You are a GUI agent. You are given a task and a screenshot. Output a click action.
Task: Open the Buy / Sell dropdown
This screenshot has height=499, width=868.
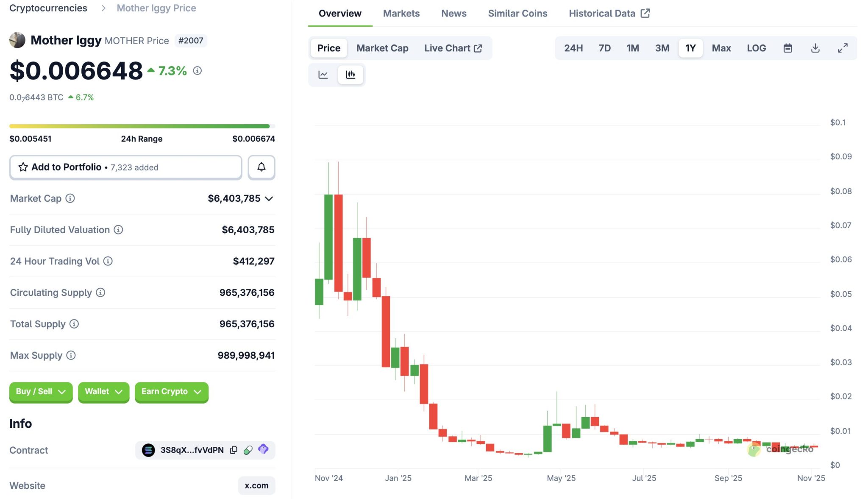point(41,392)
